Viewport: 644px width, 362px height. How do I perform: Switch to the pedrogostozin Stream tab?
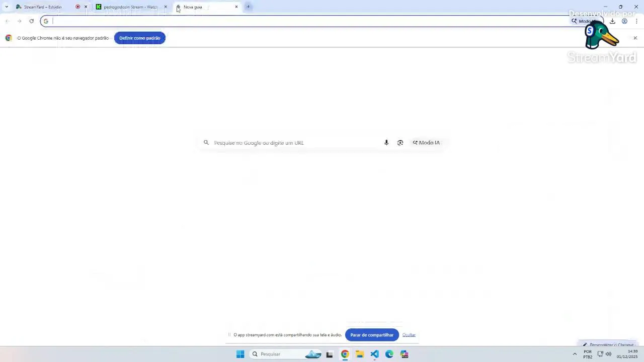pyautogui.click(x=131, y=7)
